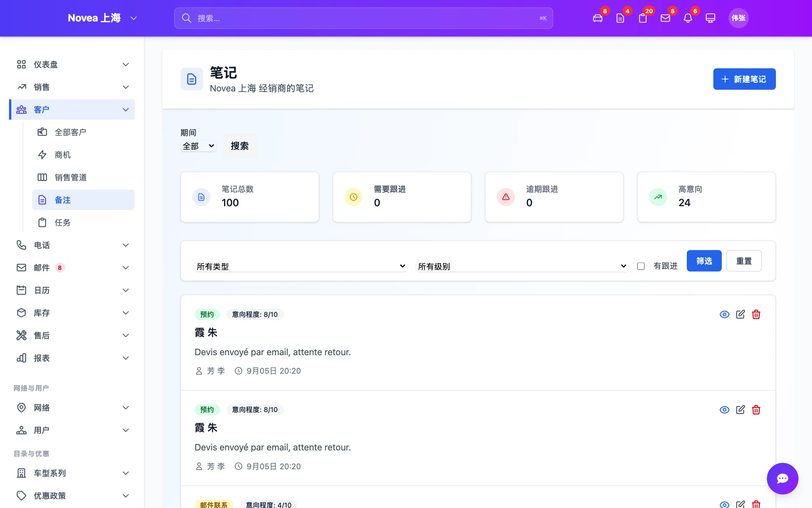The height and width of the screenshot is (508, 812).
Task: Click the 需要跟进 clock icon
Action: [x=353, y=197]
